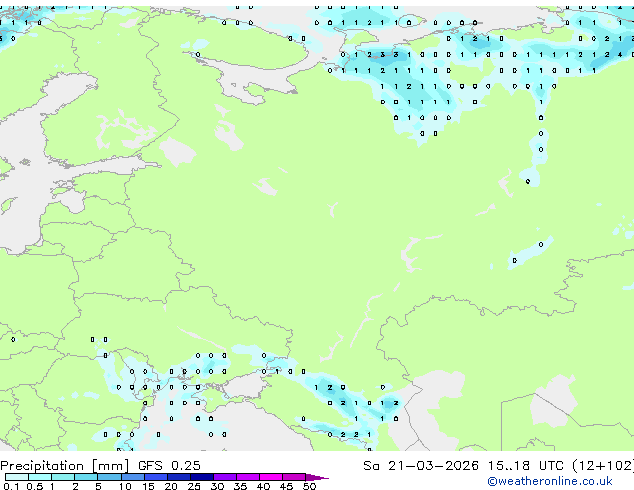Image resolution: width=634 pixels, height=490 pixels.
Task: Click the '50' legend scale label
Action: click(x=309, y=486)
